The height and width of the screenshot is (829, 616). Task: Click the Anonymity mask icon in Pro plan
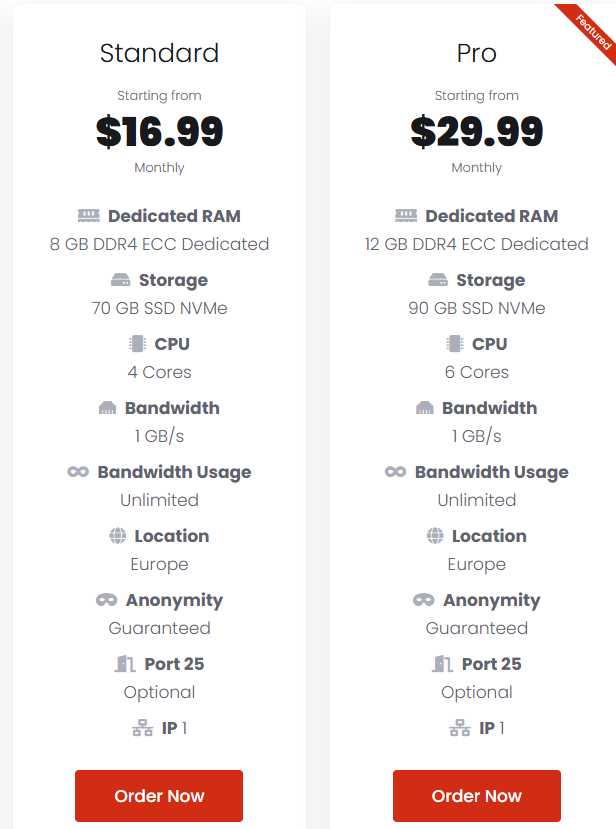(x=424, y=600)
